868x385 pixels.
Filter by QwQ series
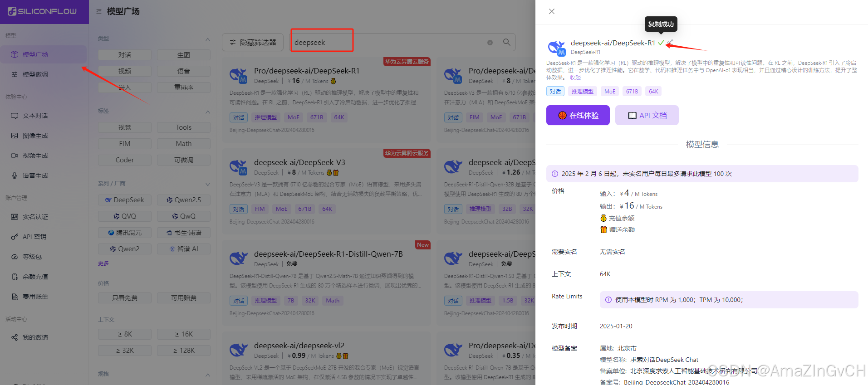(184, 216)
